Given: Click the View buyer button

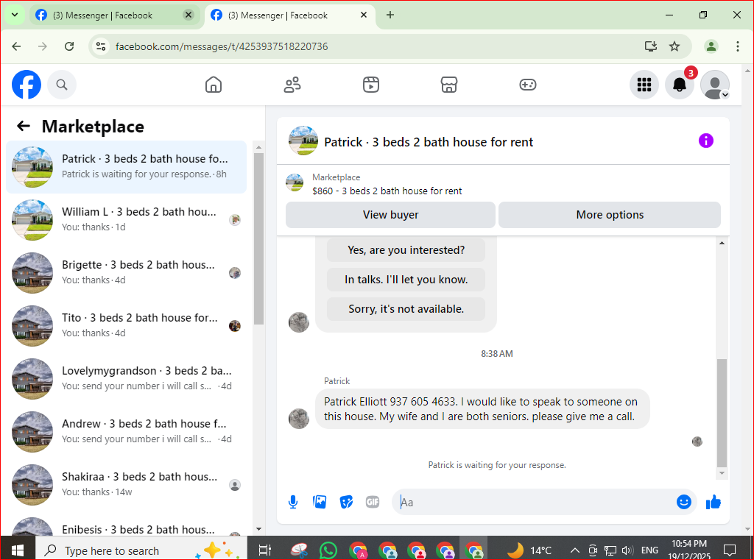Looking at the screenshot, I should (x=390, y=215).
